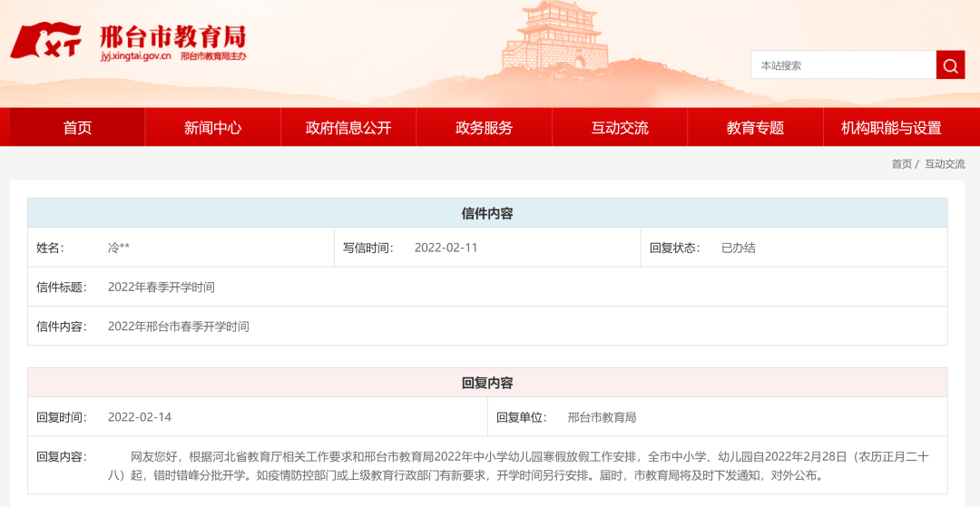Select 政务服务 in the red navigation bar

(484, 128)
